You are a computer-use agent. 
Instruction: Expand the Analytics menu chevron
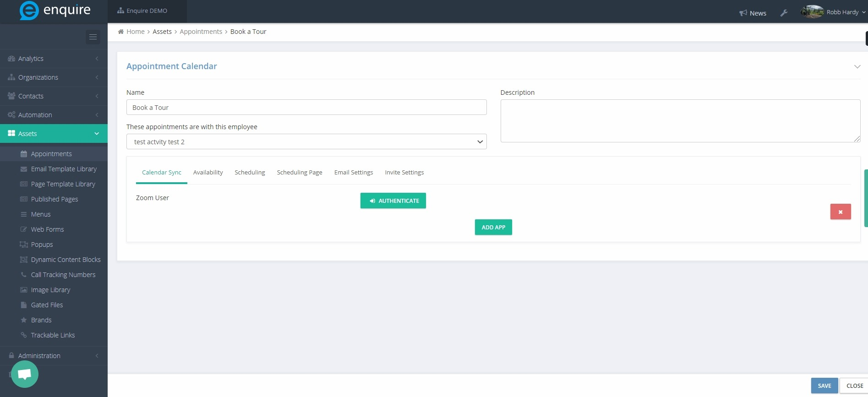click(97, 59)
